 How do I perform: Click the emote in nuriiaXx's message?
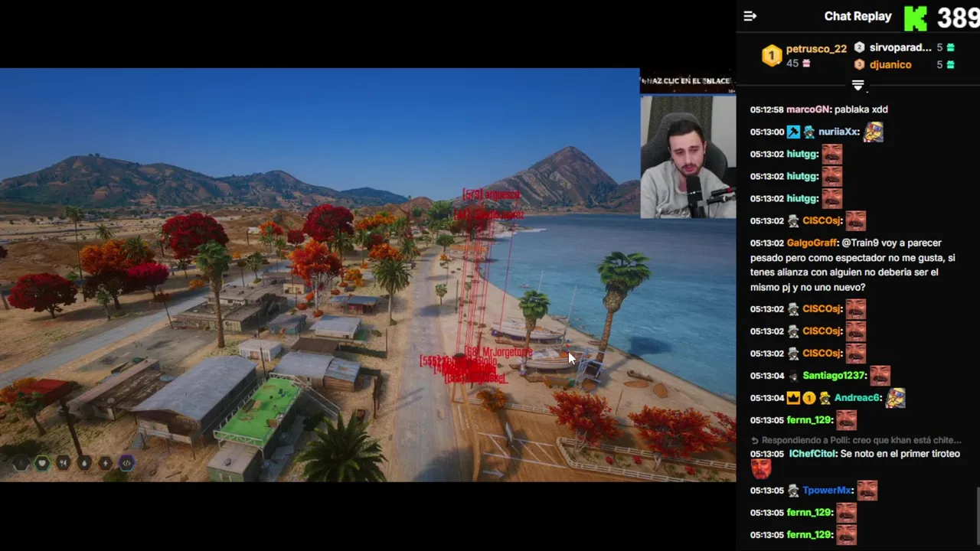(874, 132)
